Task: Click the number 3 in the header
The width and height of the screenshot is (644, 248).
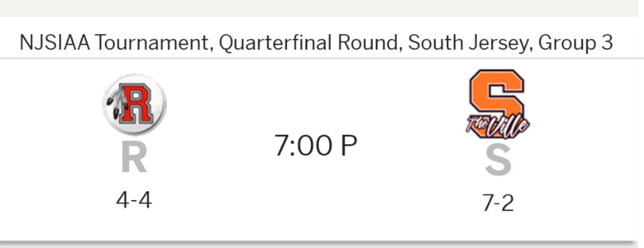Action: (607, 43)
